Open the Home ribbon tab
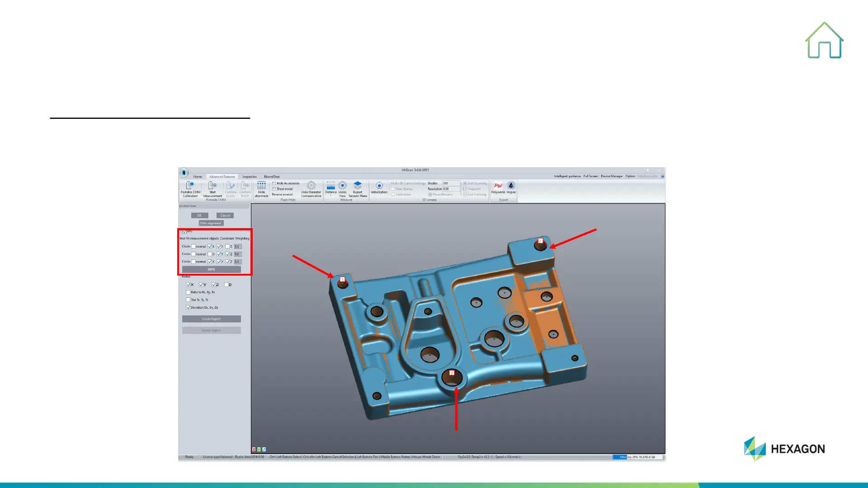The width and height of the screenshot is (868, 488). pos(198,177)
